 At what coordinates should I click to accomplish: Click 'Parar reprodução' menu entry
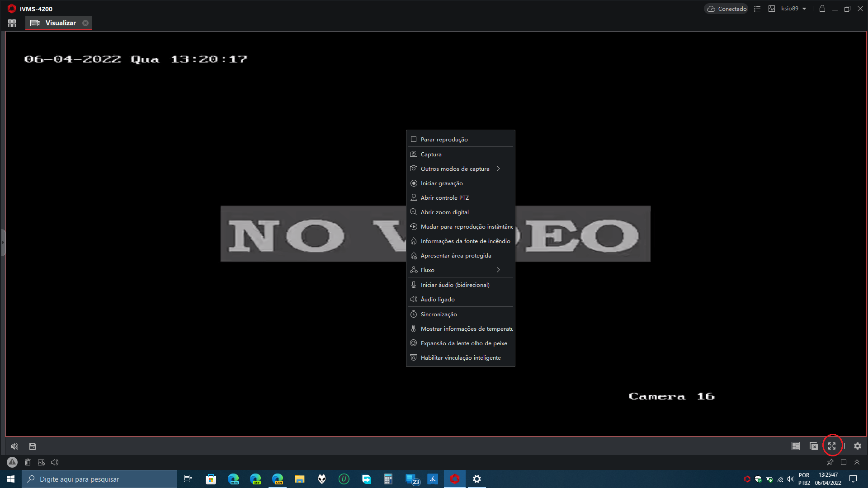pyautogui.click(x=444, y=139)
